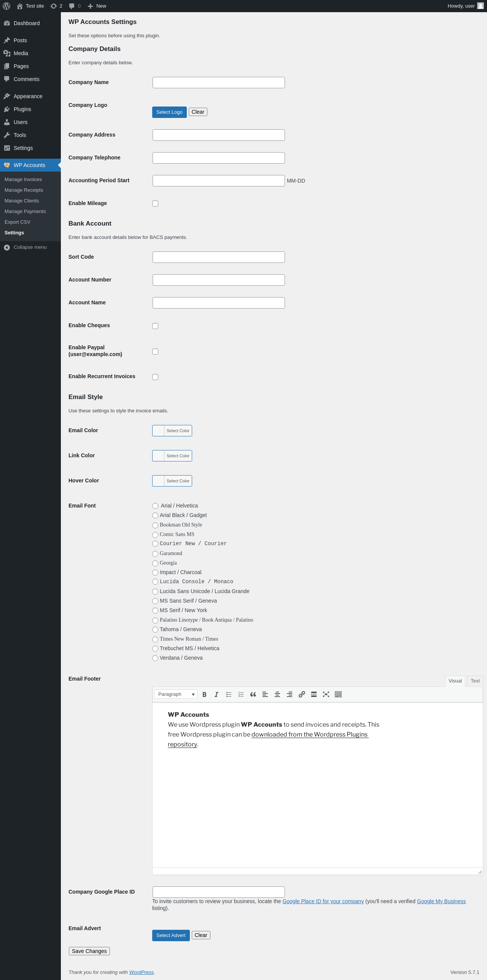The width and height of the screenshot is (487, 980).
Task: Open Media in the sidebar
Action: pos(30,53)
